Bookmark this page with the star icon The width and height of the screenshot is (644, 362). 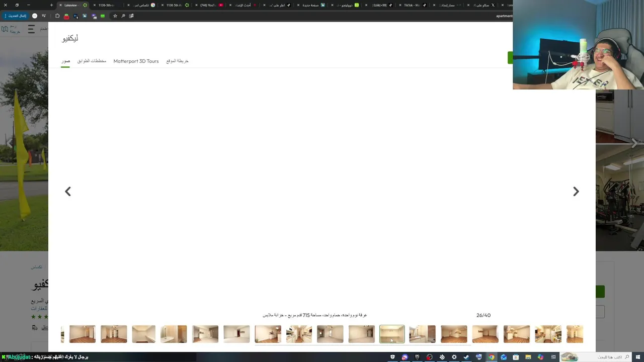click(x=115, y=16)
